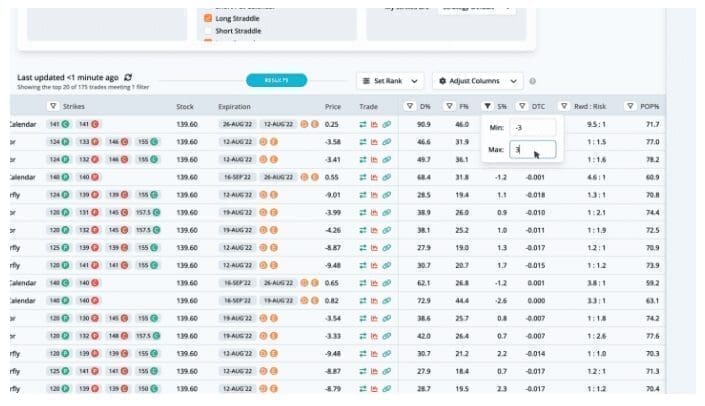Click the RESULTS pill button
The height and width of the screenshot is (406, 705).
point(276,80)
